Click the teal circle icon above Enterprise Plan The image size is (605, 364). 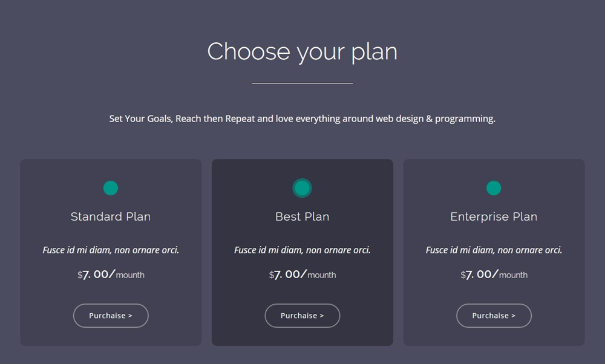pos(494,188)
